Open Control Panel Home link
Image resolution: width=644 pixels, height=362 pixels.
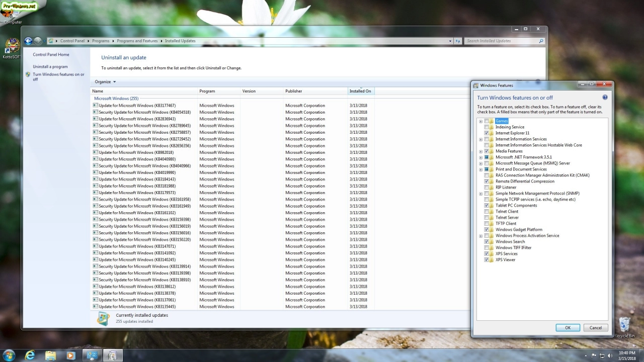point(51,54)
